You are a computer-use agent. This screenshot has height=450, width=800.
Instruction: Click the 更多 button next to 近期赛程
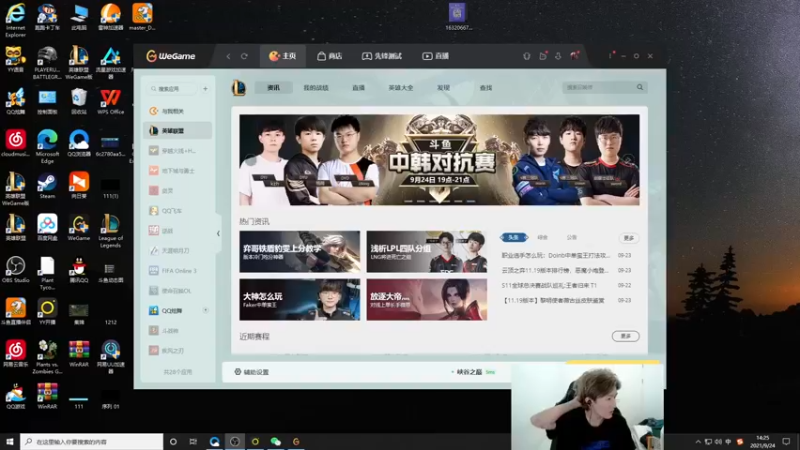[626, 336]
